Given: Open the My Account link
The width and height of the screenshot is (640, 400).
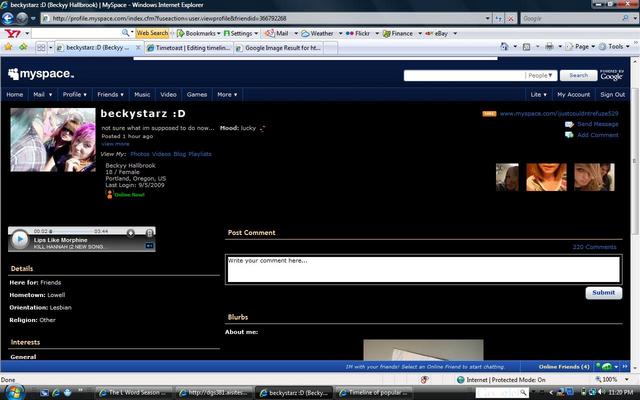Looking at the screenshot, I should [x=573, y=95].
